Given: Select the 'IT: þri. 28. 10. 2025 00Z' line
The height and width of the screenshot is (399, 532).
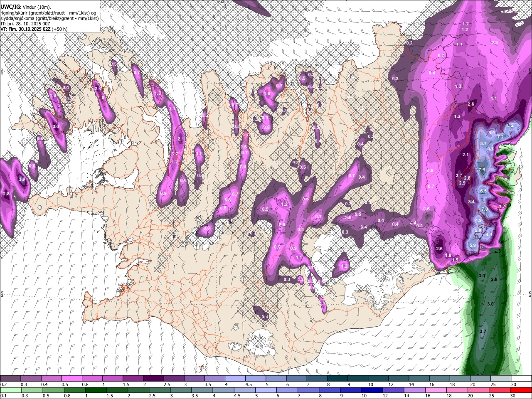Looking at the screenshot, I should [x=25, y=24].
